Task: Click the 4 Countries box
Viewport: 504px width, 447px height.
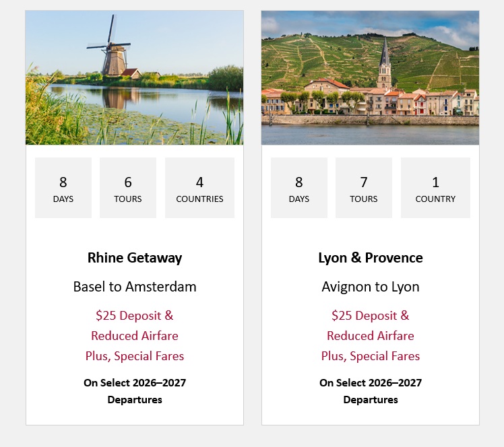Action: point(199,188)
